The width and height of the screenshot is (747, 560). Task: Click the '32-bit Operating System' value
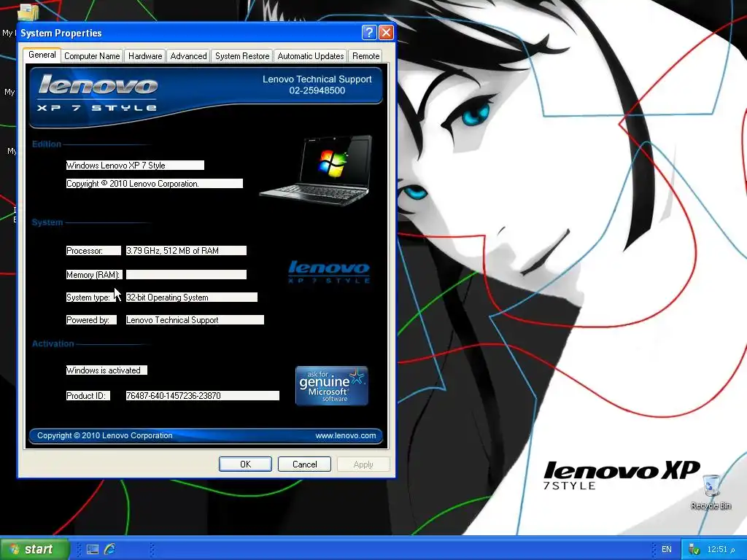click(192, 297)
